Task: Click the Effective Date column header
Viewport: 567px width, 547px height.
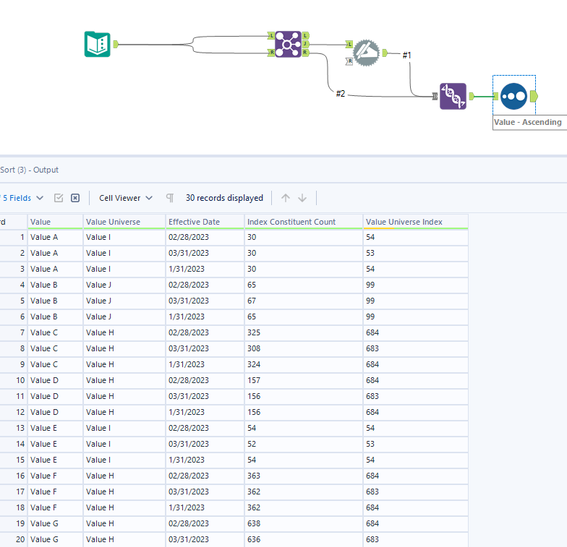Action: 205,222
